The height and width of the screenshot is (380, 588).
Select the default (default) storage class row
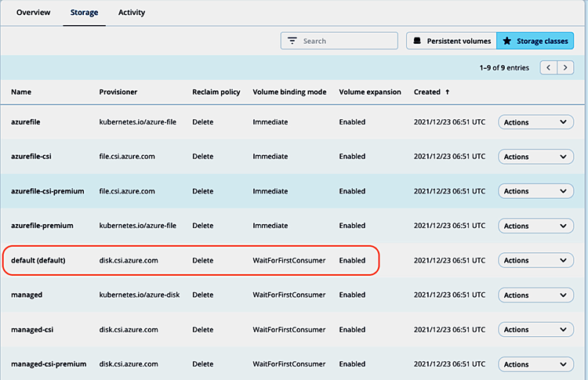click(x=38, y=260)
